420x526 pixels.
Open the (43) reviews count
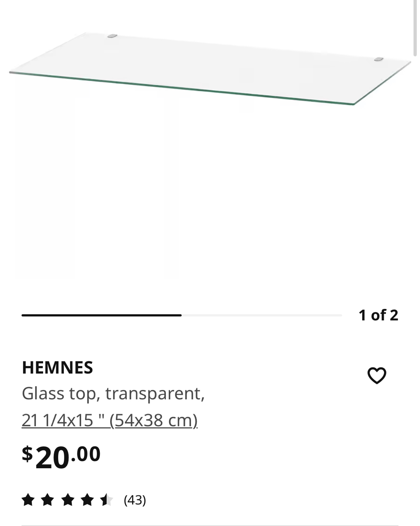[x=135, y=500]
